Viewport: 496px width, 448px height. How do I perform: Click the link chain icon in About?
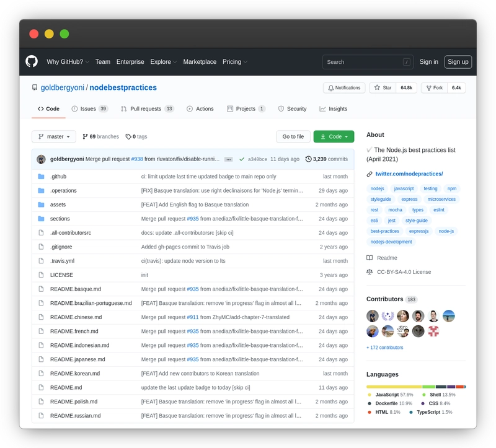369,174
